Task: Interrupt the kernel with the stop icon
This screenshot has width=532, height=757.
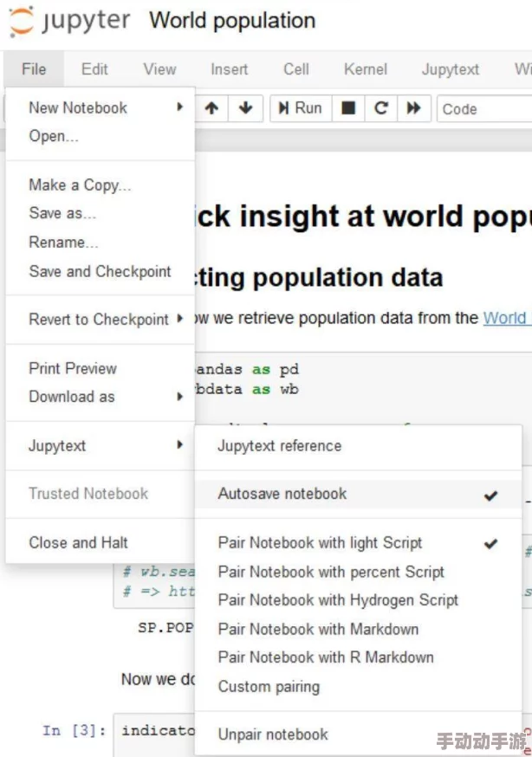Action: [348, 108]
